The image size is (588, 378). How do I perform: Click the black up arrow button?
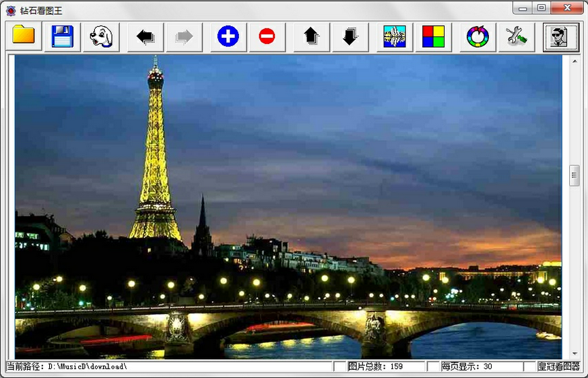(x=311, y=36)
